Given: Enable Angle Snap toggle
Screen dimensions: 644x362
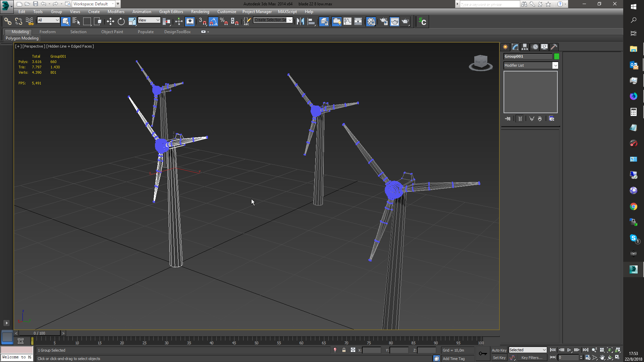Looking at the screenshot, I should (x=213, y=21).
